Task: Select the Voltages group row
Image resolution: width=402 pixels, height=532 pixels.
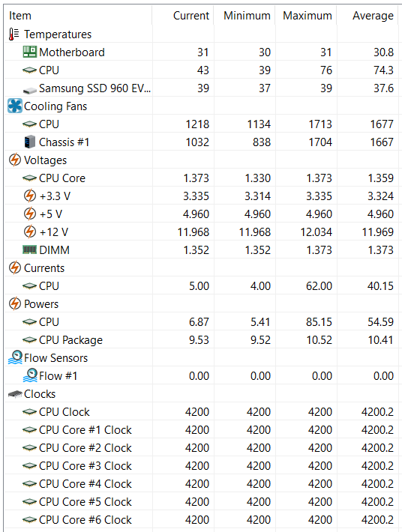Action: (x=201, y=160)
